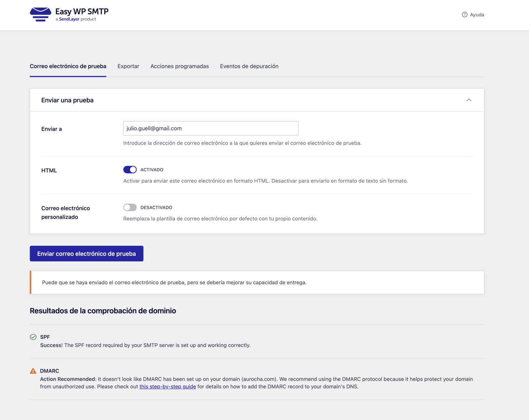Screen dimensions: 529x420
Task: Switch to the Exportar tab
Action: point(128,66)
